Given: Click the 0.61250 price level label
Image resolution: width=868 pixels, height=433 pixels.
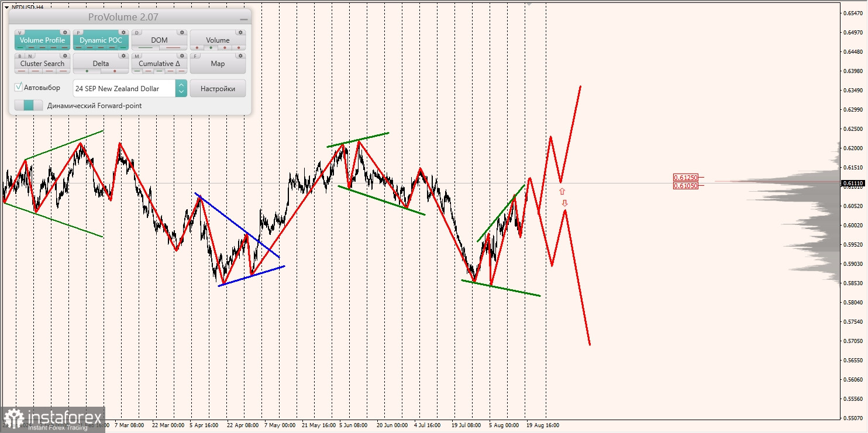Looking at the screenshot, I should [685, 177].
